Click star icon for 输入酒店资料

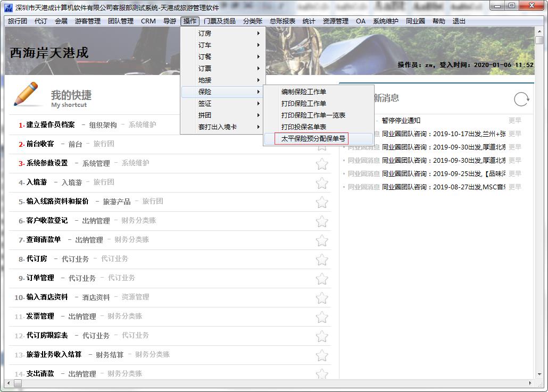tap(322, 298)
